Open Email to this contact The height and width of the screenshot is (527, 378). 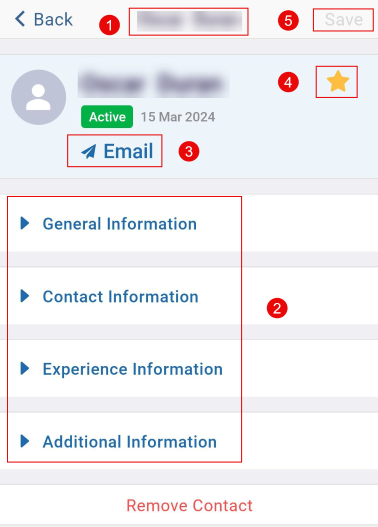pyautogui.click(x=117, y=151)
